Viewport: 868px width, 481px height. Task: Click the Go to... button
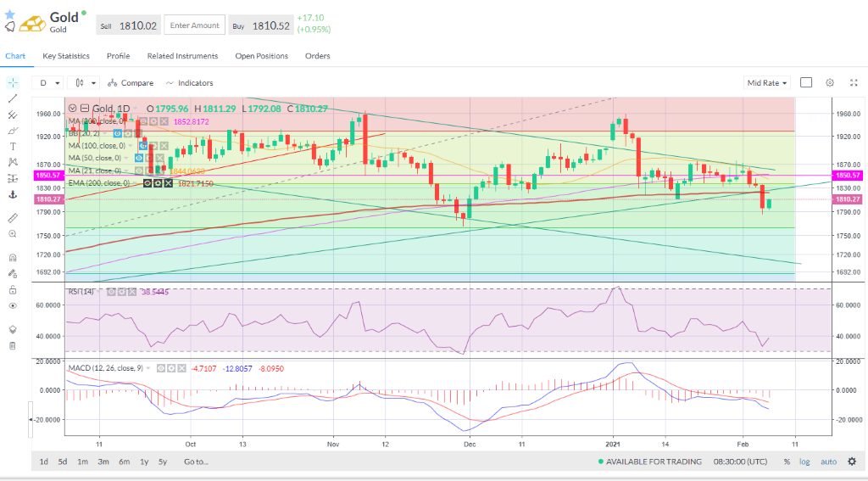(x=196, y=461)
